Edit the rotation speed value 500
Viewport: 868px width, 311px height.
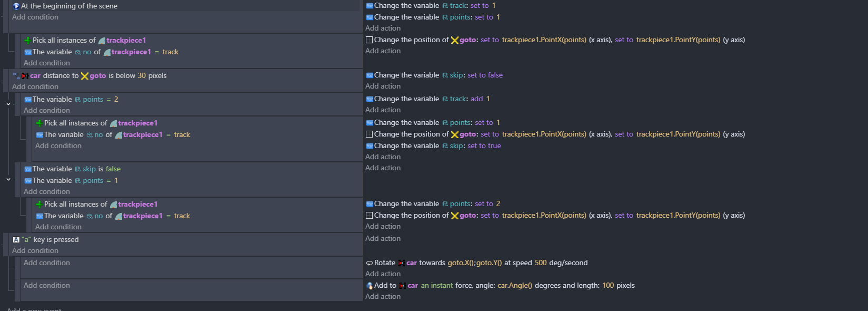click(x=541, y=263)
